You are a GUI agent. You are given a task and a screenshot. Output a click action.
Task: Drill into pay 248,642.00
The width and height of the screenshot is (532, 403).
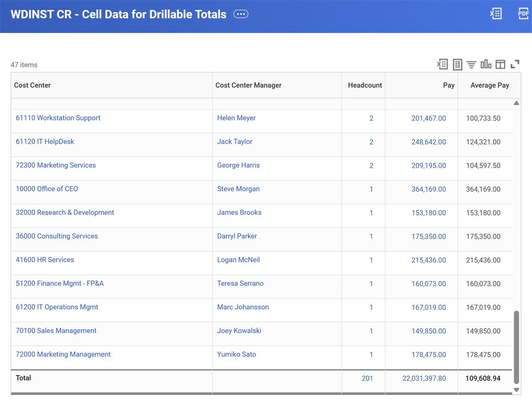click(x=429, y=142)
